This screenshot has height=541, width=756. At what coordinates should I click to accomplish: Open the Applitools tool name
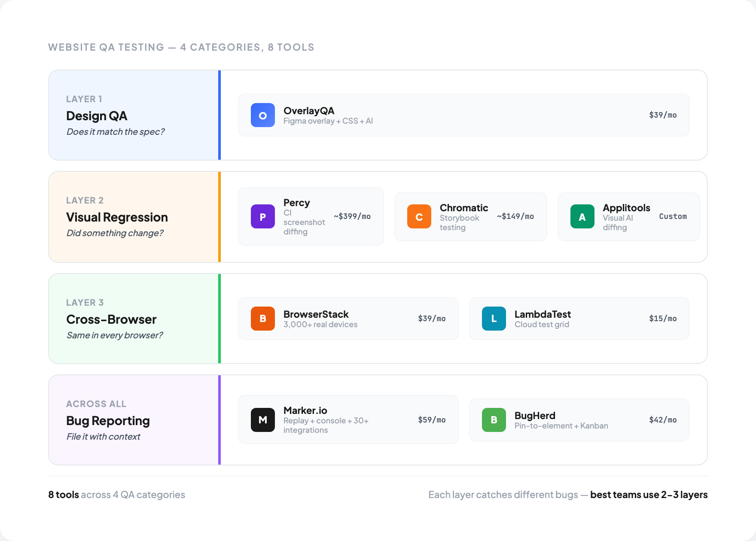[627, 208]
